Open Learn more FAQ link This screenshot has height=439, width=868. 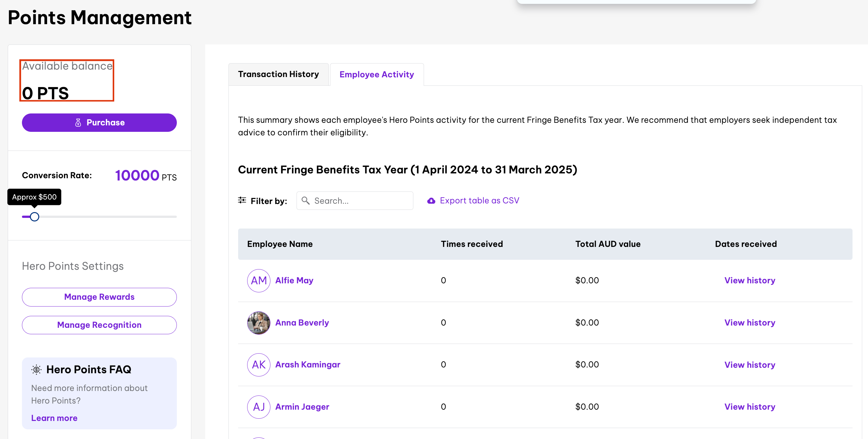click(54, 418)
